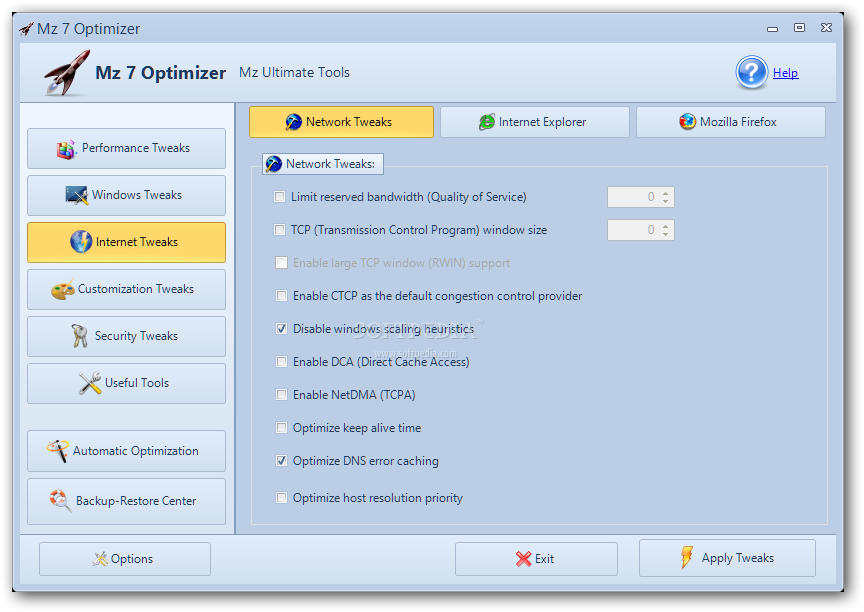Close the Mz 7 Optimizer window
Image resolution: width=864 pixels, height=612 pixels.
tap(826, 28)
